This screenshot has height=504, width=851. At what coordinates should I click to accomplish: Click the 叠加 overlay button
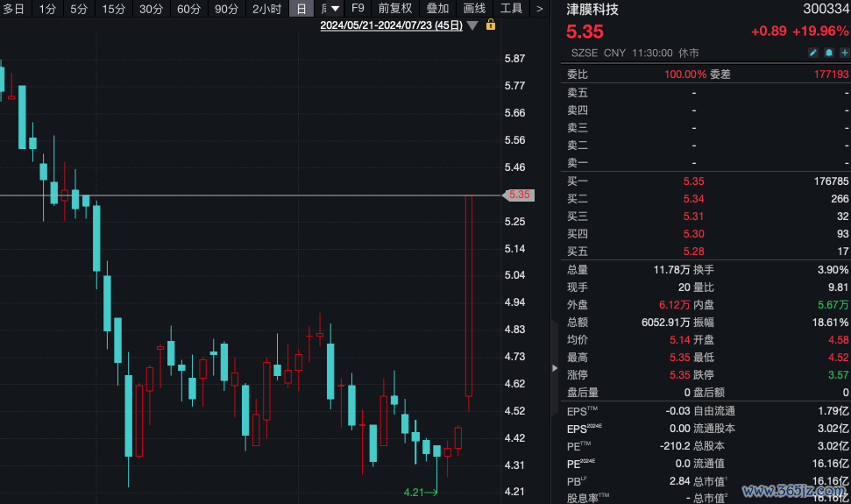(x=437, y=8)
